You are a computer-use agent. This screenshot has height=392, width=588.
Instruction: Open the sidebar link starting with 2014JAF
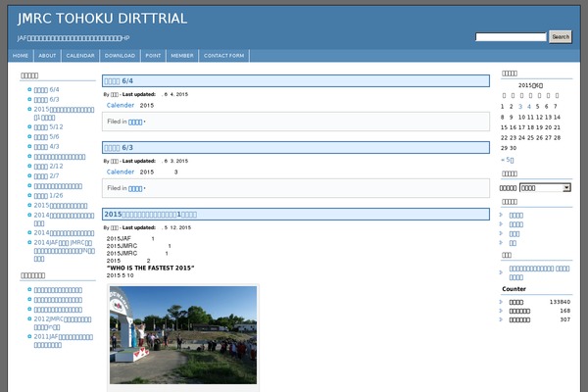coord(64,251)
